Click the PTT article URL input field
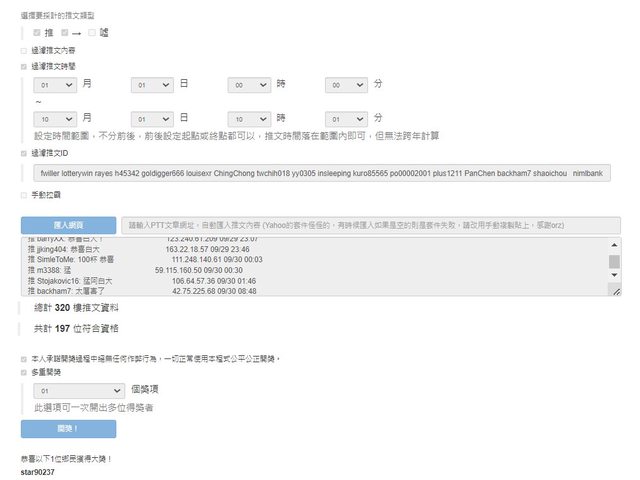Image resolution: width=640 pixels, height=480 pixels. pyautogui.click(x=370, y=226)
